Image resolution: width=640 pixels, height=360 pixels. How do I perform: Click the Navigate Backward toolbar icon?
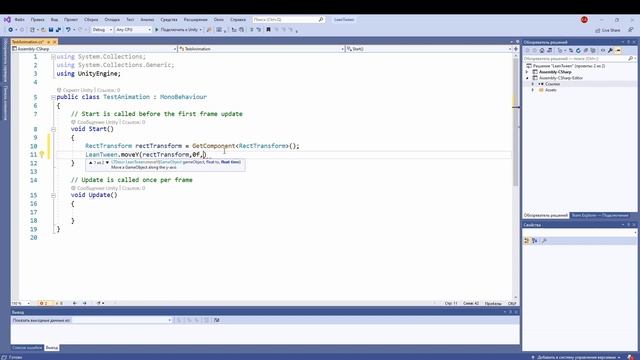tap(11, 30)
